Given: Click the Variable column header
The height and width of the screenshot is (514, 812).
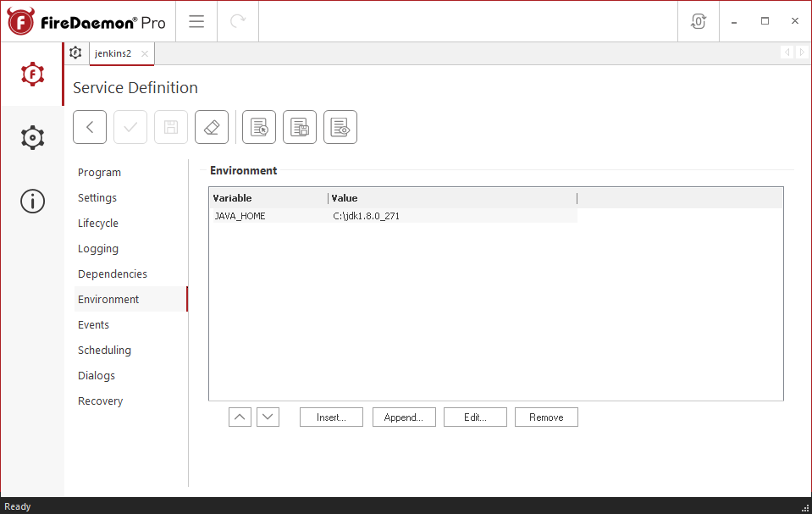Looking at the screenshot, I should pyautogui.click(x=268, y=198).
